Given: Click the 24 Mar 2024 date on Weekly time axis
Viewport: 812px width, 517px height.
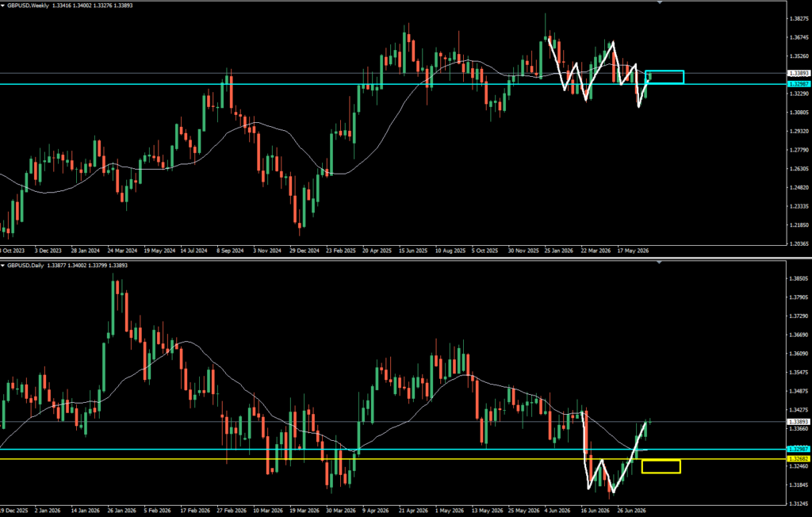Looking at the screenshot, I should [x=122, y=251].
